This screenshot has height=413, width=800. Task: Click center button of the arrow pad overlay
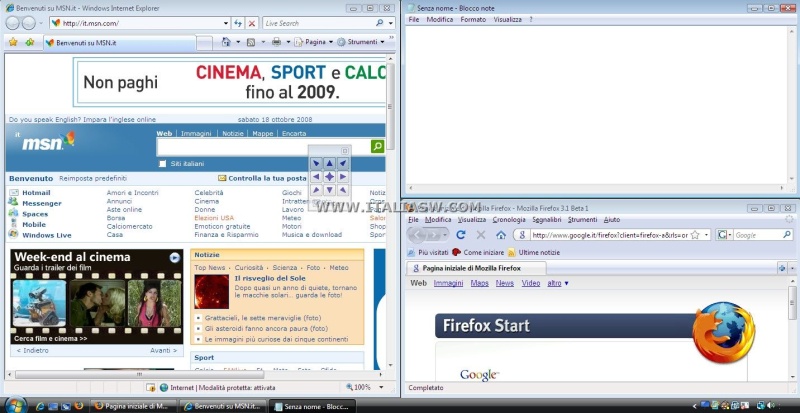coord(330,177)
